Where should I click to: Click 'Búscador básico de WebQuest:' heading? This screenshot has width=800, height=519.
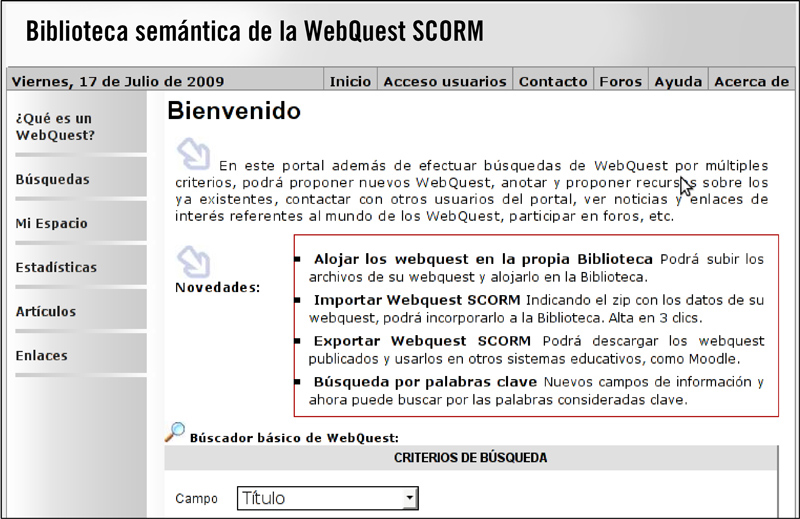(294, 438)
